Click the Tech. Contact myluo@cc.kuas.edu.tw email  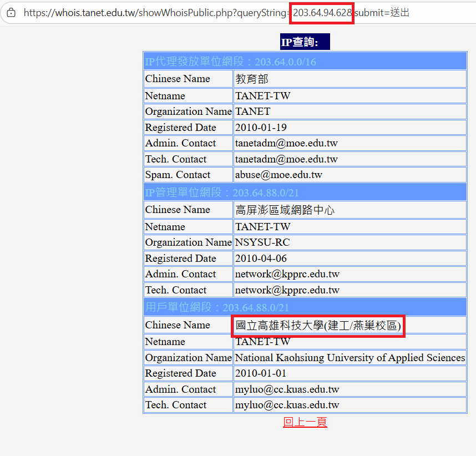click(287, 405)
